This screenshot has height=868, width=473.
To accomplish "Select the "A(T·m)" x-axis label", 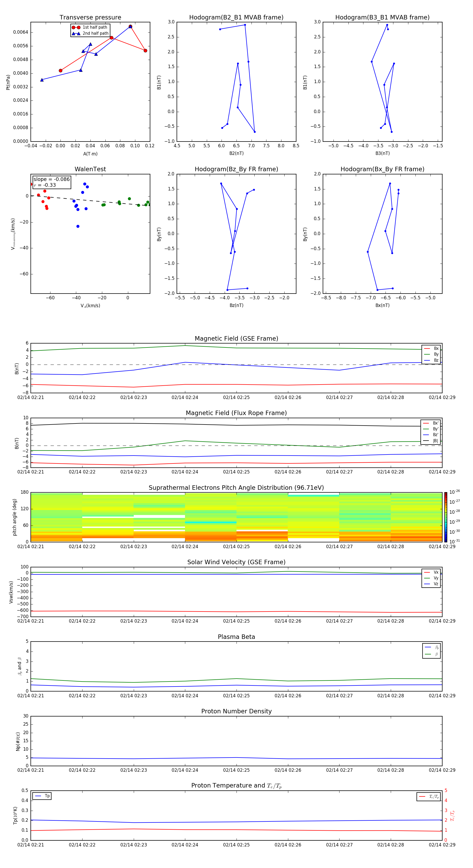I will coord(90,154).
